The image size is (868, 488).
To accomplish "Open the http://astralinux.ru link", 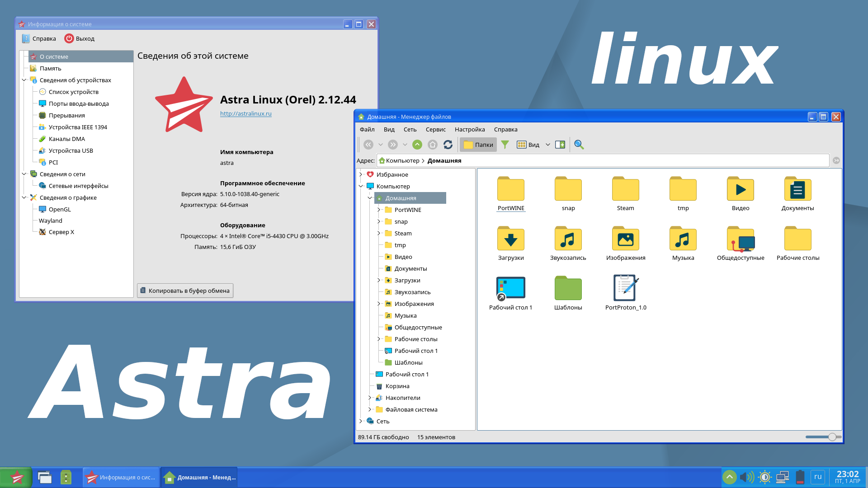I will [245, 113].
